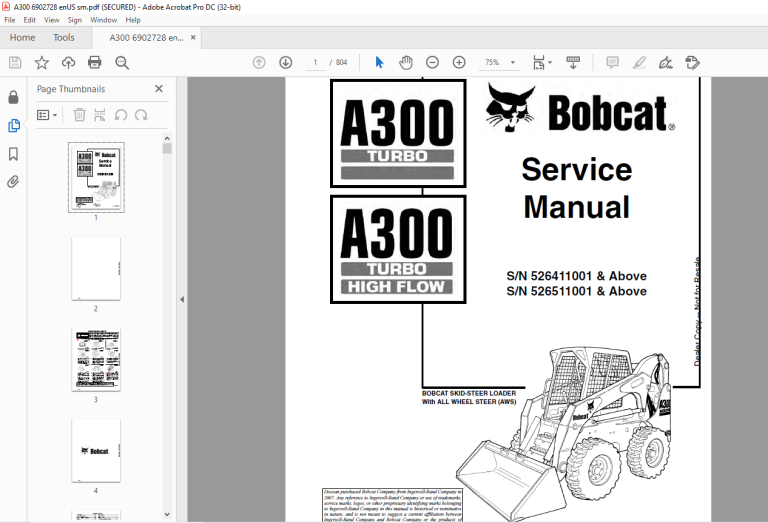Open the thumbnails options dropdown
Viewport: 768px width, 523px height.
click(x=47, y=115)
